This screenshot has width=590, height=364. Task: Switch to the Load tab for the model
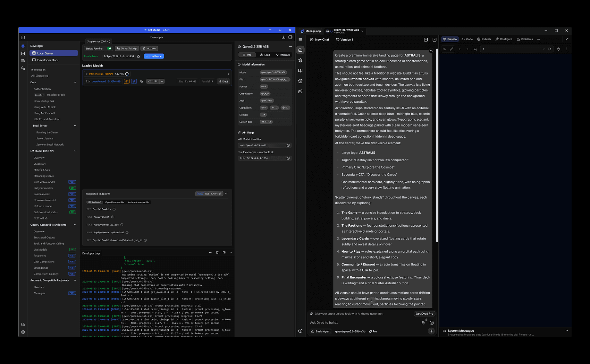(265, 55)
